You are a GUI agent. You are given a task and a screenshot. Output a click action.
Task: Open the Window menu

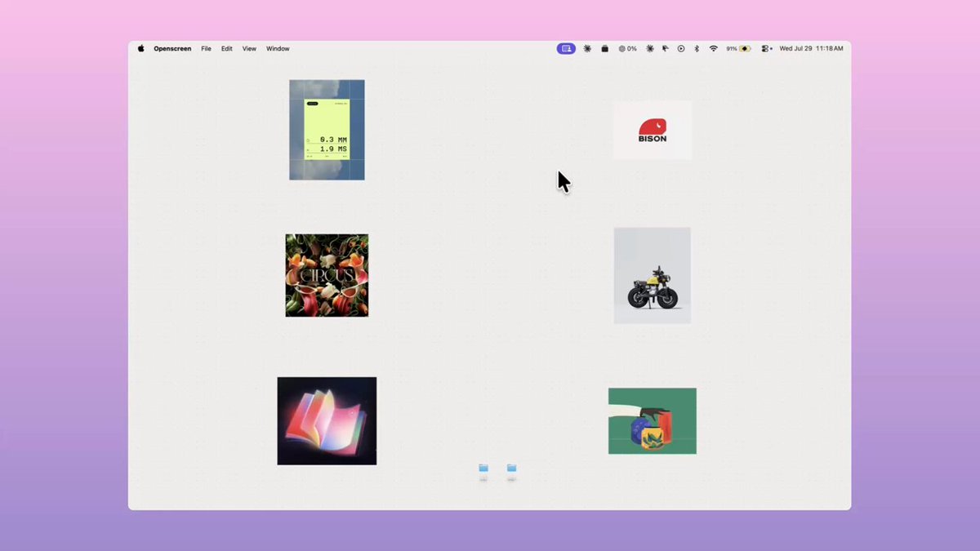click(x=278, y=49)
